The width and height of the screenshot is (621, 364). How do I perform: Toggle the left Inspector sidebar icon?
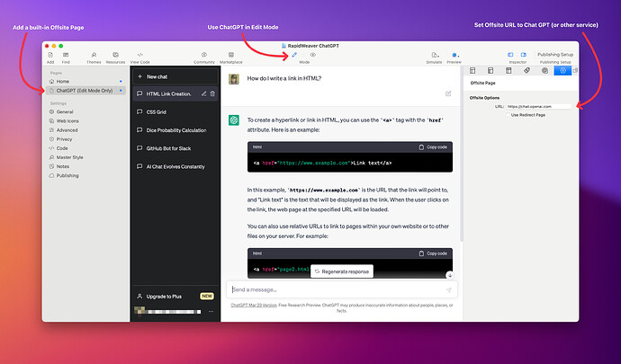[x=510, y=55]
